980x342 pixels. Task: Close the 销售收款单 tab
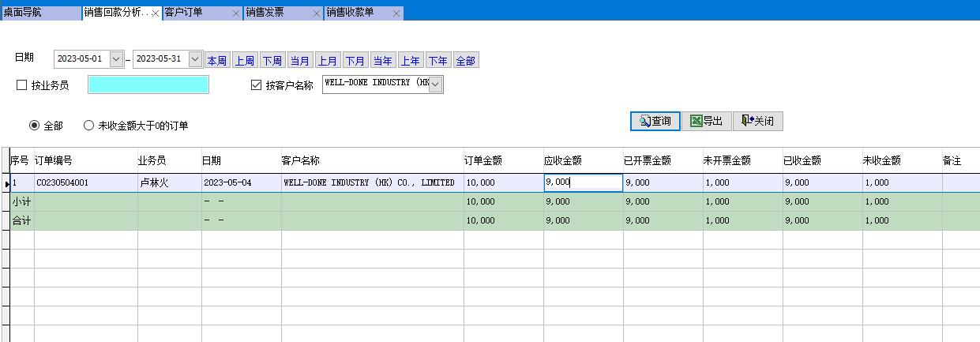click(396, 13)
